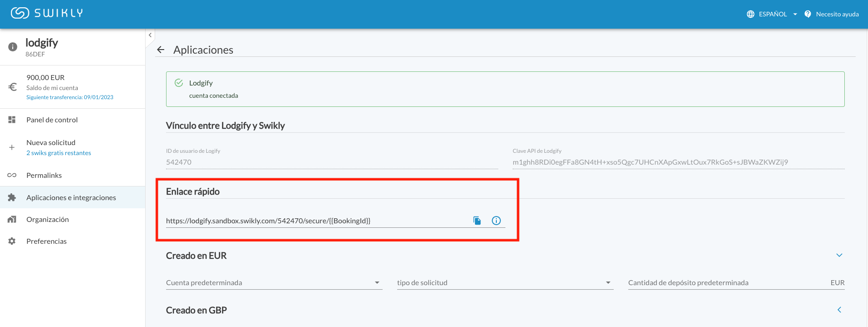Viewport: 868px width, 327px height.
Task: Click the Swikly logo in header
Action: 47,13
